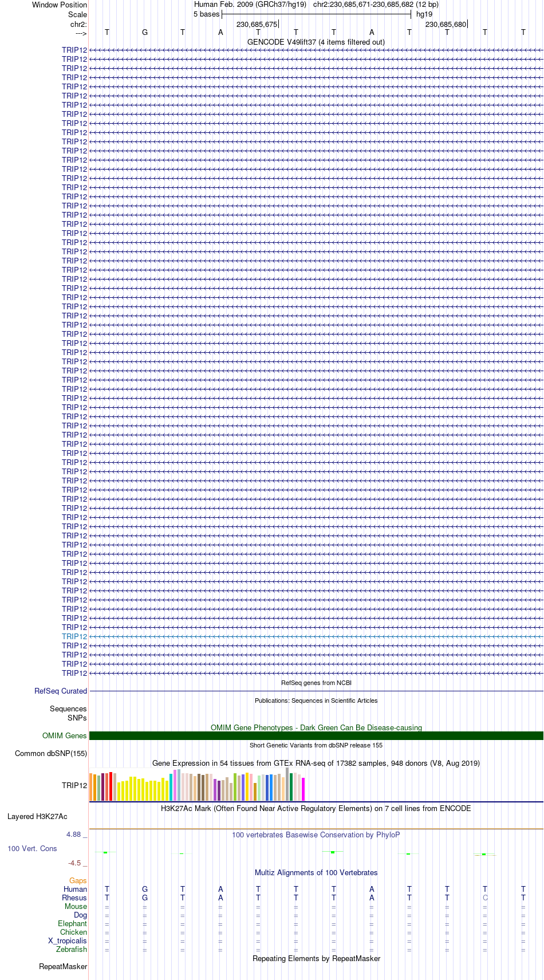Viewport: 544px width, 980px height.
Task: Click the Sequences track label
Action: pyautogui.click(x=68, y=709)
